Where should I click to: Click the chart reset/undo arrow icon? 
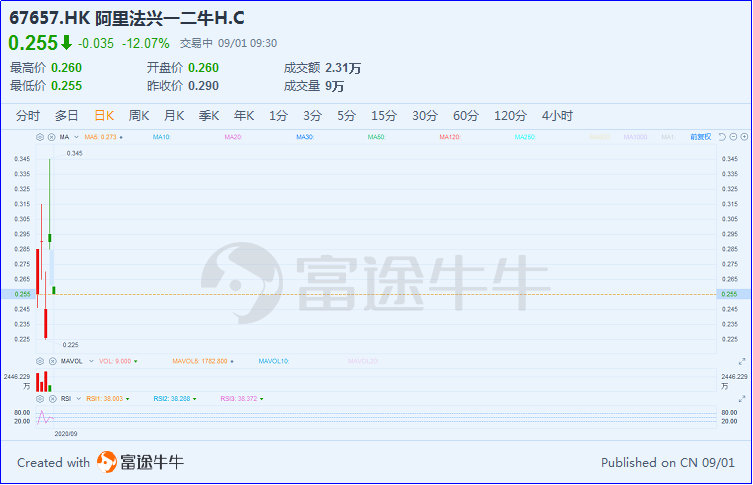[x=722, y=137]
